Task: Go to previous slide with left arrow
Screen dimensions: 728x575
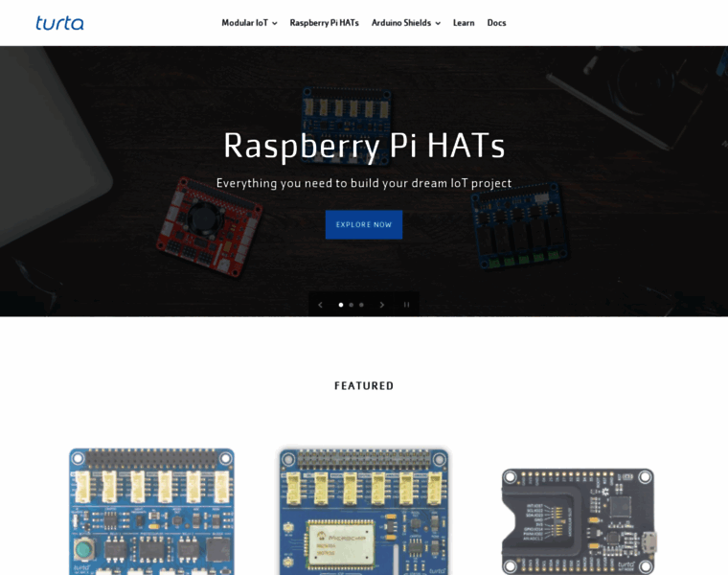Action: click(320, 305)
